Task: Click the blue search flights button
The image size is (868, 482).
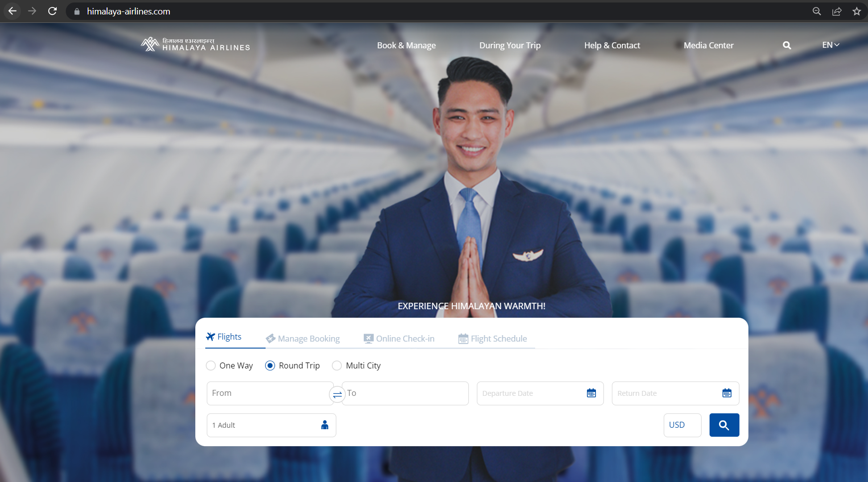Action: coord(723,425)
